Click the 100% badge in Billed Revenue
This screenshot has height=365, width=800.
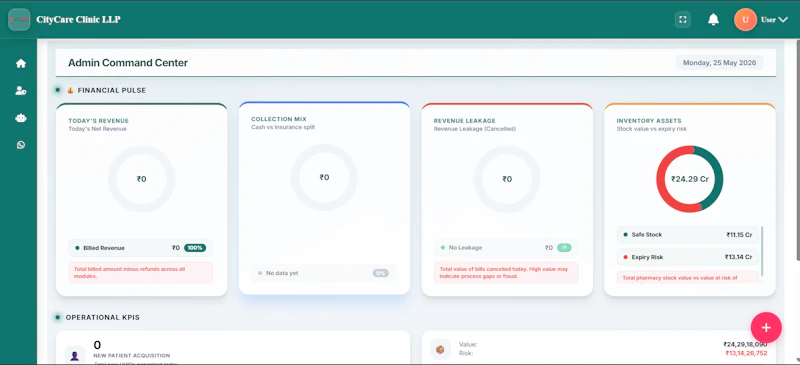195,248
